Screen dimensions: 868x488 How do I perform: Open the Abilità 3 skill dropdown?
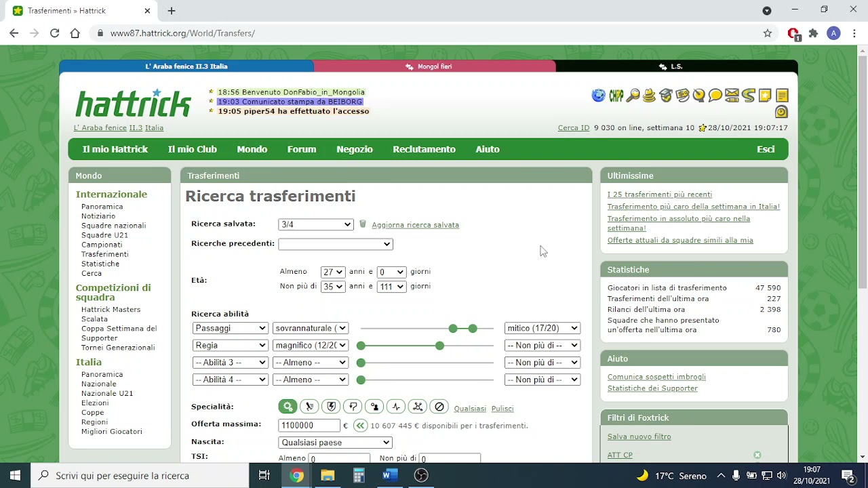(231, 363)
